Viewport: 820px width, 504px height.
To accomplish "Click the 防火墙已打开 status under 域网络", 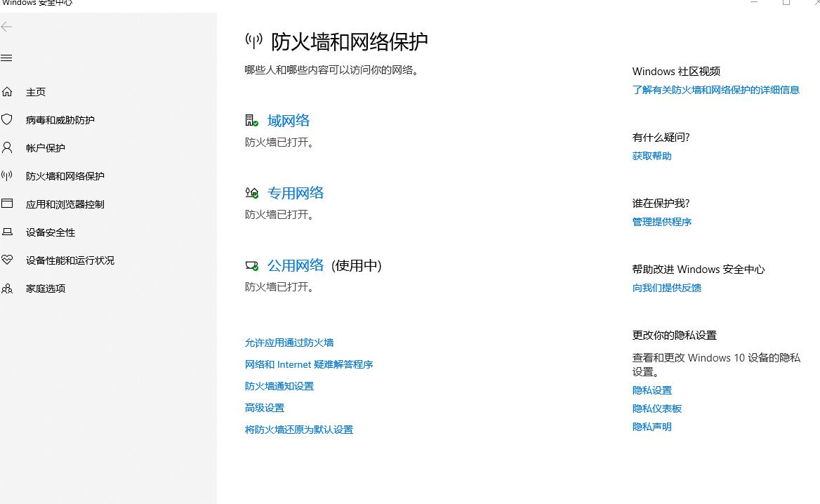I will [x=280, y=142].
